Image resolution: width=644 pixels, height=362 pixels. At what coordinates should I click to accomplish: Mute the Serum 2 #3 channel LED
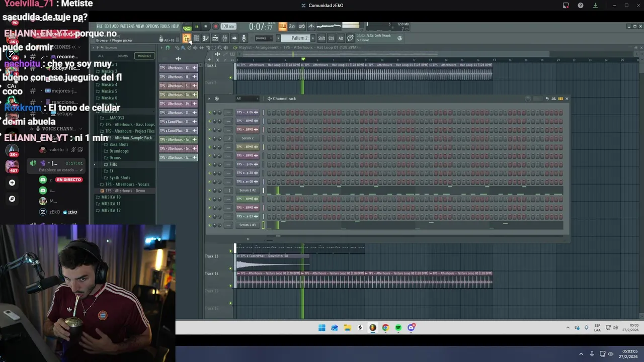tap(210, 225)
